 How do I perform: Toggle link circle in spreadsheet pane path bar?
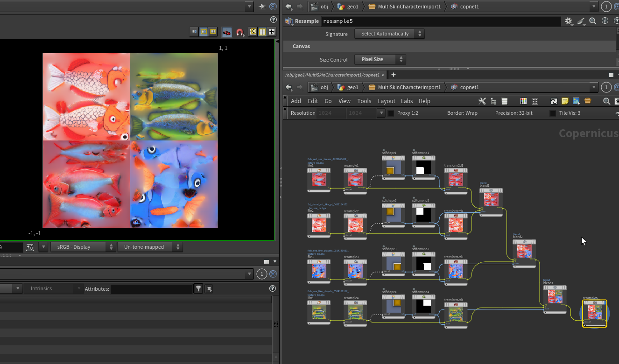tap(274, 274)
